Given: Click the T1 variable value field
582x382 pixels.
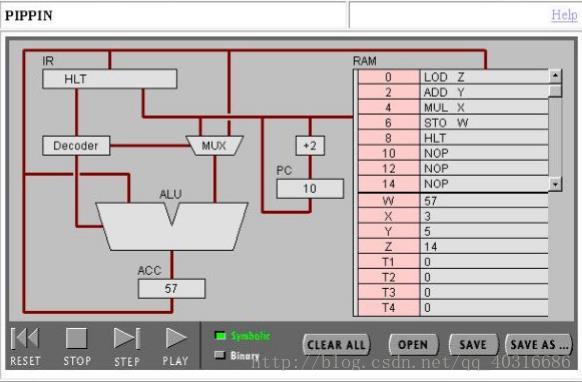Looking at the screenshot, I should click(484, 262).
